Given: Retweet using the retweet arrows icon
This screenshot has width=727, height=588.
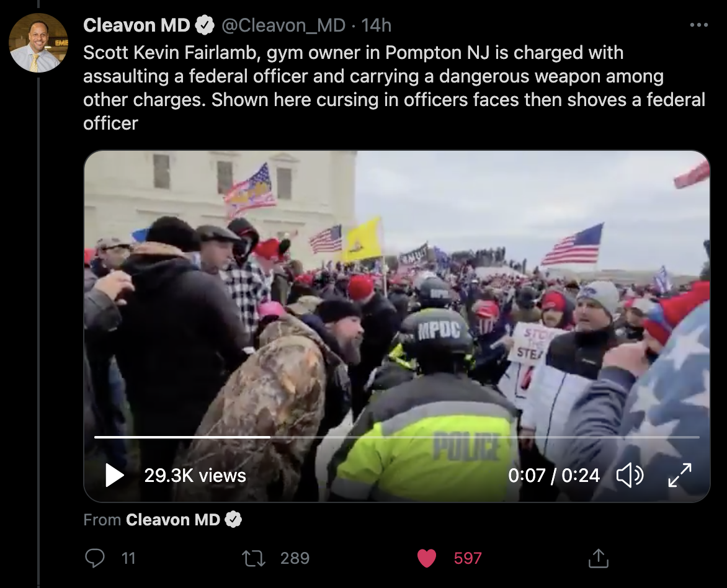Looking at the screenshot, I should pyautogui.click(x=254, y=558).
